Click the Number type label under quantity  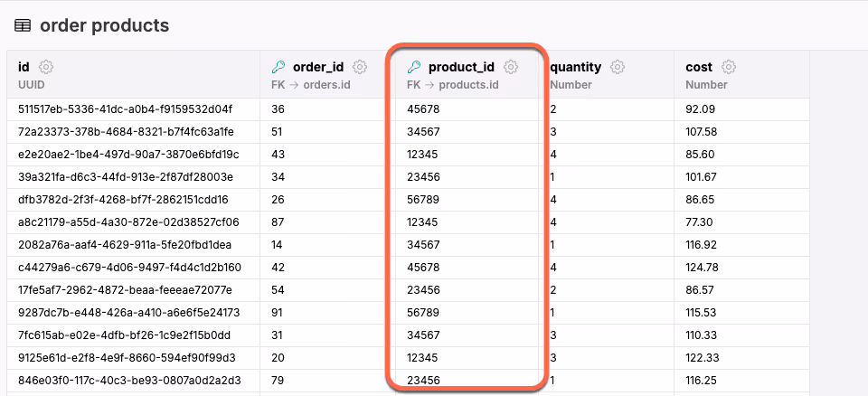571,85
